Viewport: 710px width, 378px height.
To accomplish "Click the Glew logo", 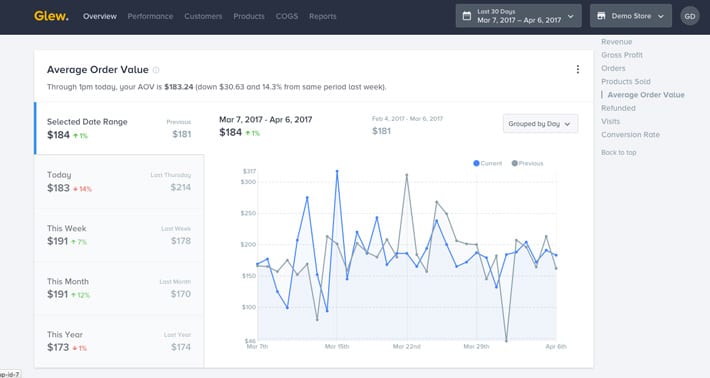I will coord(51,16).
